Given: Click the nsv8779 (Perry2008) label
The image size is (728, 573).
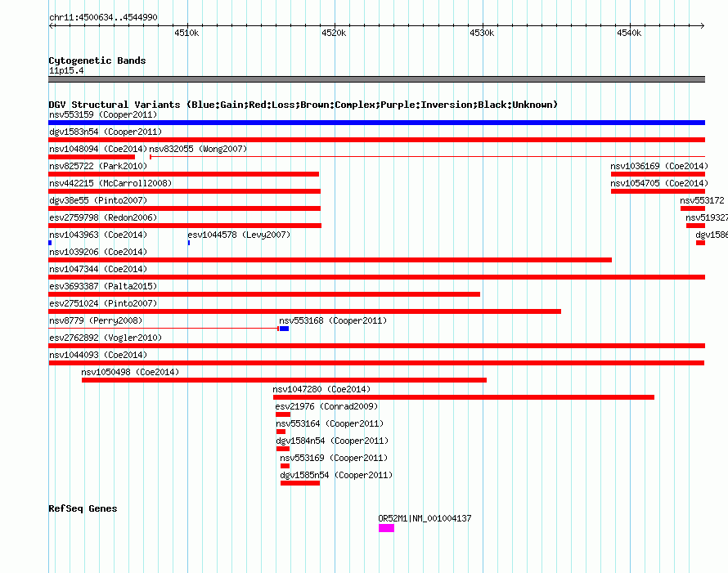Looking at the screenshot, I should click(96, 320).
